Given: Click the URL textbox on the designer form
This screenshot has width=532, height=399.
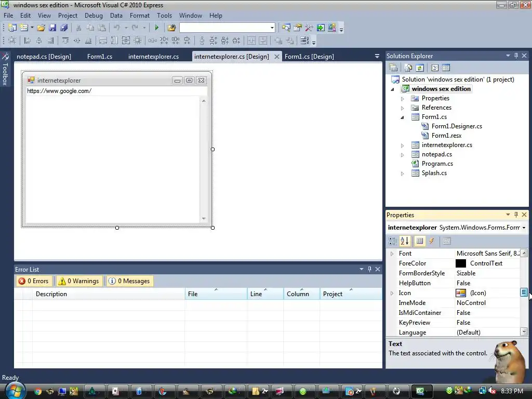Looking at the screenshot, I should pos(116,91).
